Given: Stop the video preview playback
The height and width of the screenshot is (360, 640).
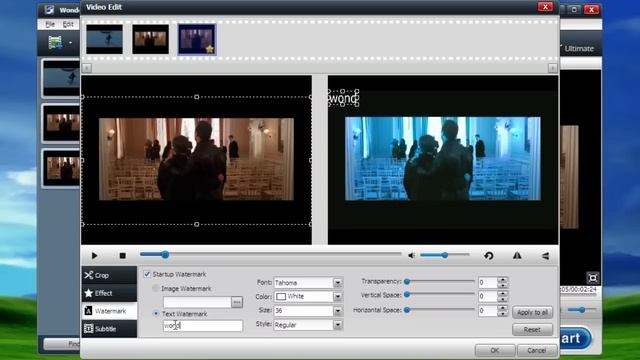Looking at the screenshot, I should point(122,256).
